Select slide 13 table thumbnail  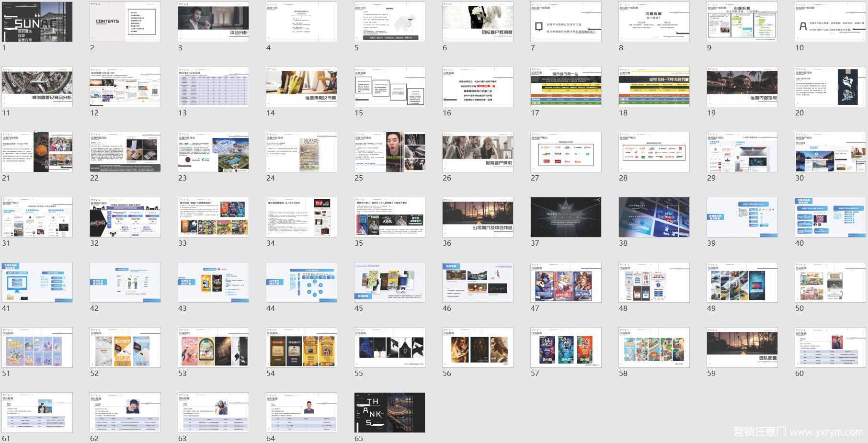(x=214, y=87)
